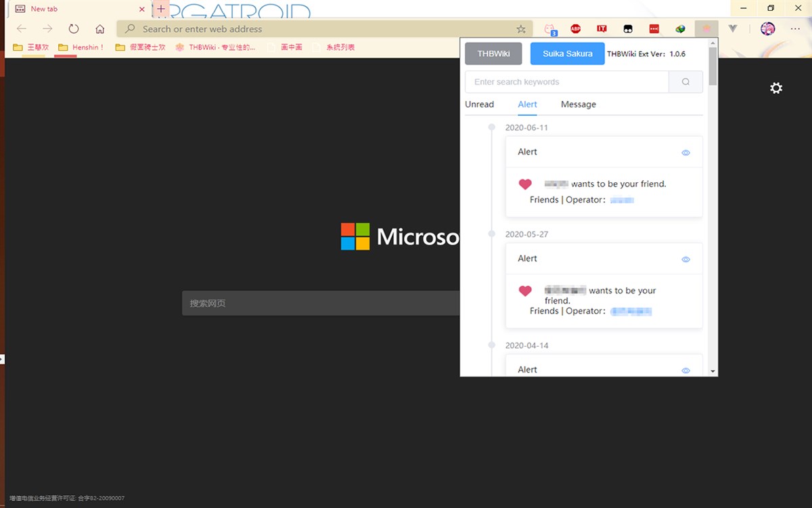Image resolution: width=812 pixels, height=508 pixels.
Task: Open the user profile avatar
Action: pyautogui.click(x=767, y=29)
